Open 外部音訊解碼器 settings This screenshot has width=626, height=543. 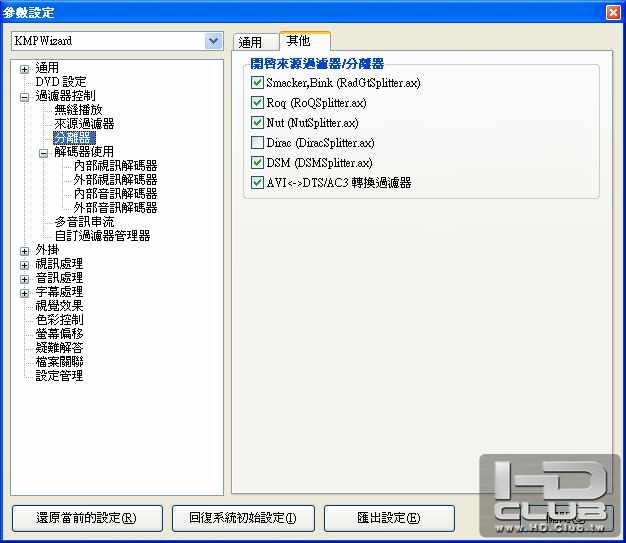pos(115,208)
